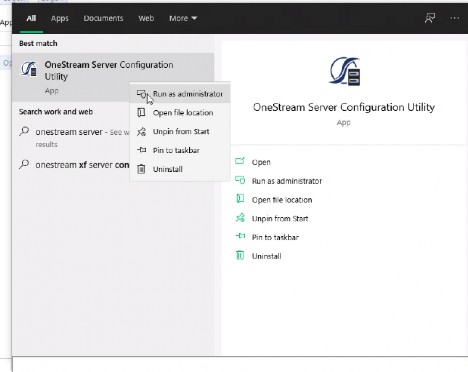Click the unpin icon in context menu
The image size is (468, 372).
(x=142, y=132)
